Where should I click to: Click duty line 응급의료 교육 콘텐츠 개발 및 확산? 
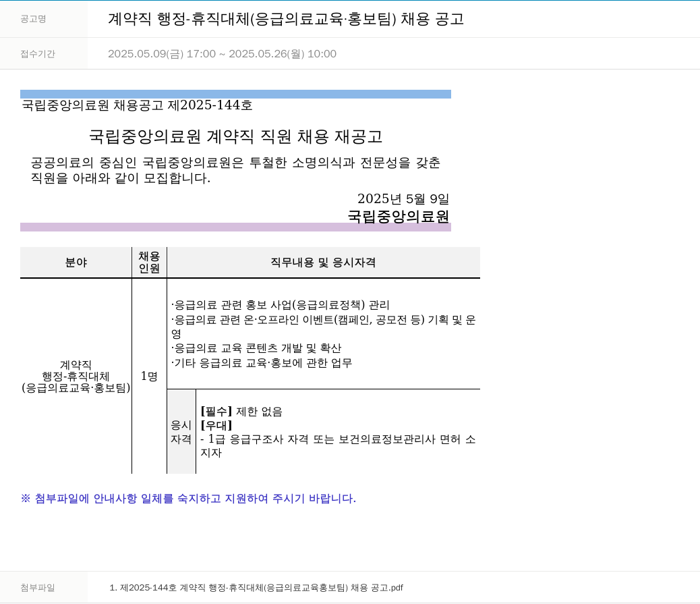click(256, 348)
